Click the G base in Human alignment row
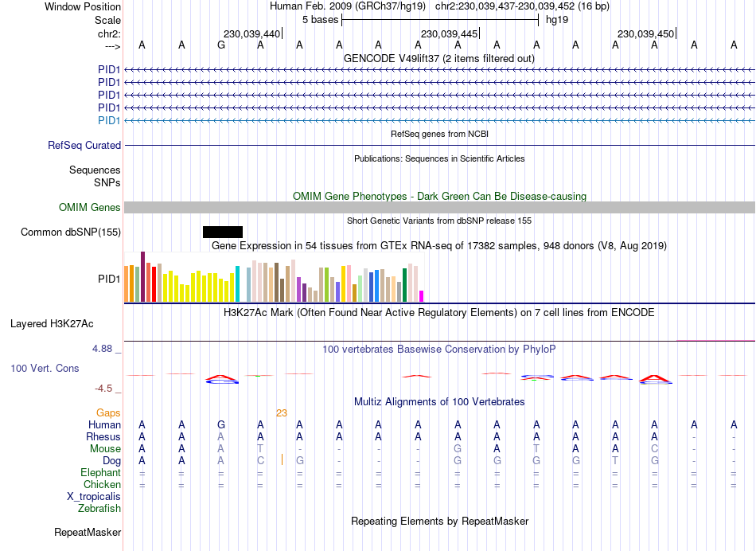The width and height of the screenshot is (756, 551). click(221, 424)
